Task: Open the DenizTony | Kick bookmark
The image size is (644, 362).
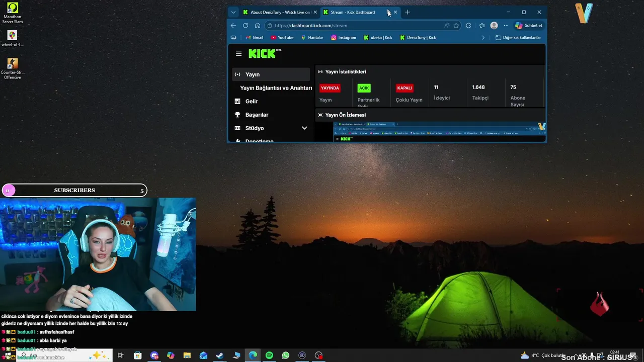Action: click(418, 38)
